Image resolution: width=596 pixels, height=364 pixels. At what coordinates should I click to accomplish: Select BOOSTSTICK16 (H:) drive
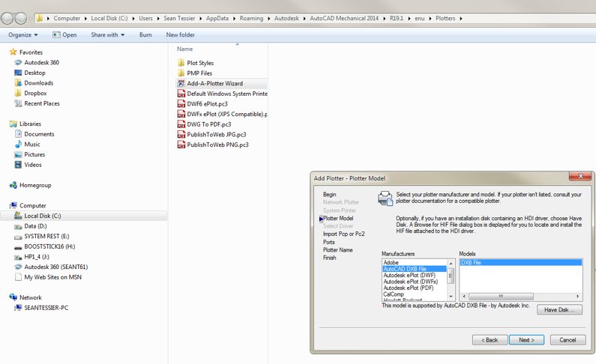(x=49, y=246)
